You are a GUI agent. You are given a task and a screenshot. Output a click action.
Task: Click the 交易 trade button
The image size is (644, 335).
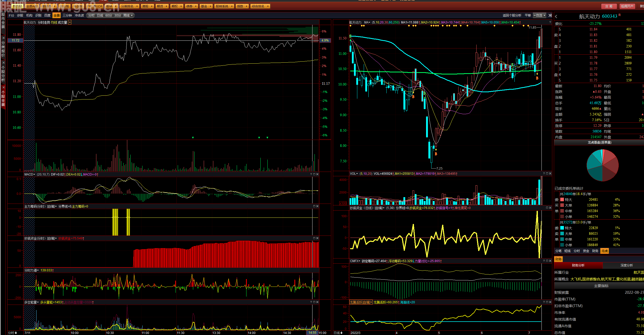(x=609, y=6)
